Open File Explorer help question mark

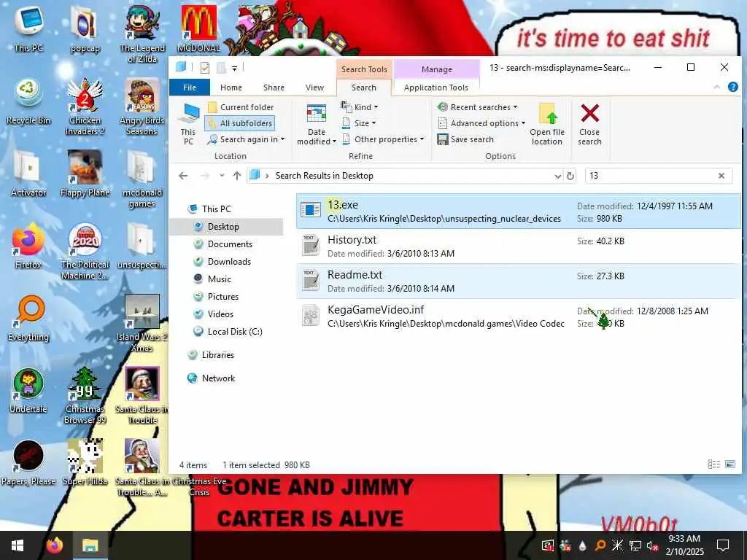pyautogui.click(x=732, y=87)
